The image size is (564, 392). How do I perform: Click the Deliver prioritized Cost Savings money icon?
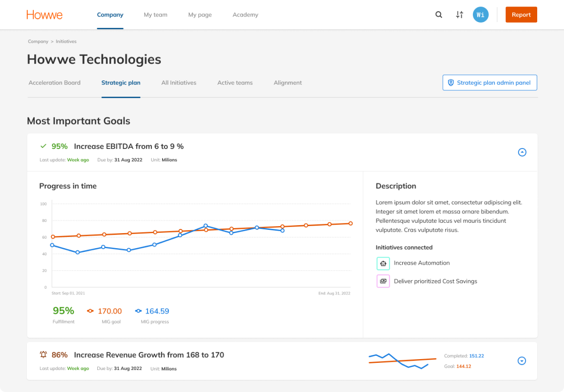(383, 281)
